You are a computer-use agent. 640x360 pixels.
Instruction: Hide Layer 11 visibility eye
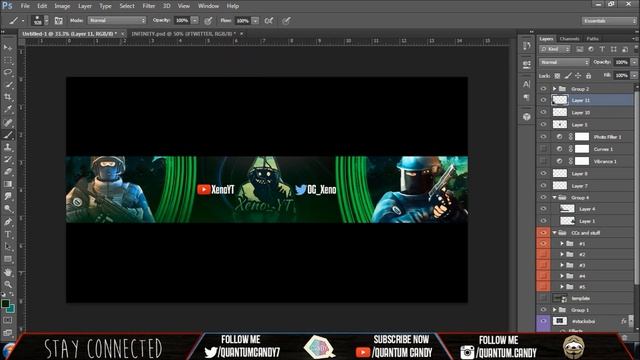tap(543, 100)
